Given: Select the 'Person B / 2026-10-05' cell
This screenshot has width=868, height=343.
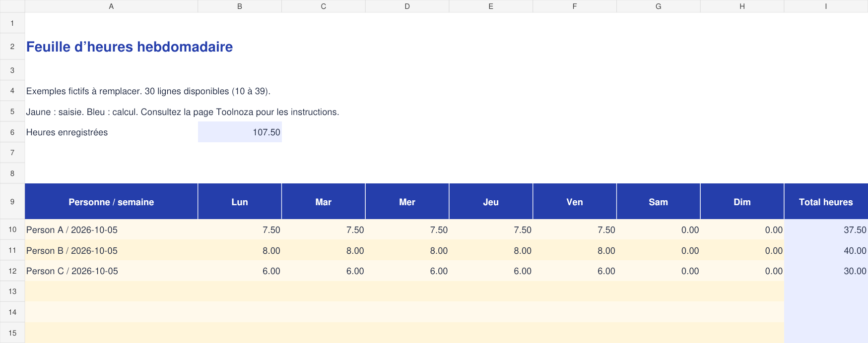Looking at the screenshot, I should (111, 251).
